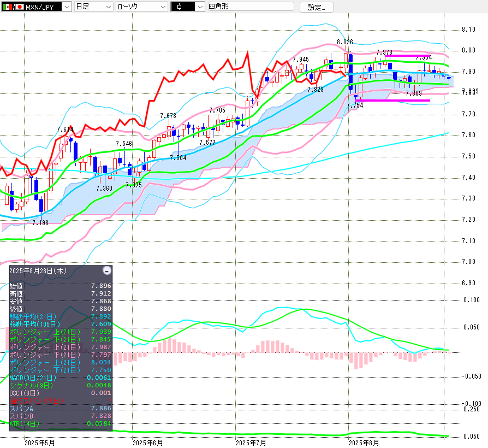Click the 7.375 price label

pyautogui.click(x=134, y=185)
